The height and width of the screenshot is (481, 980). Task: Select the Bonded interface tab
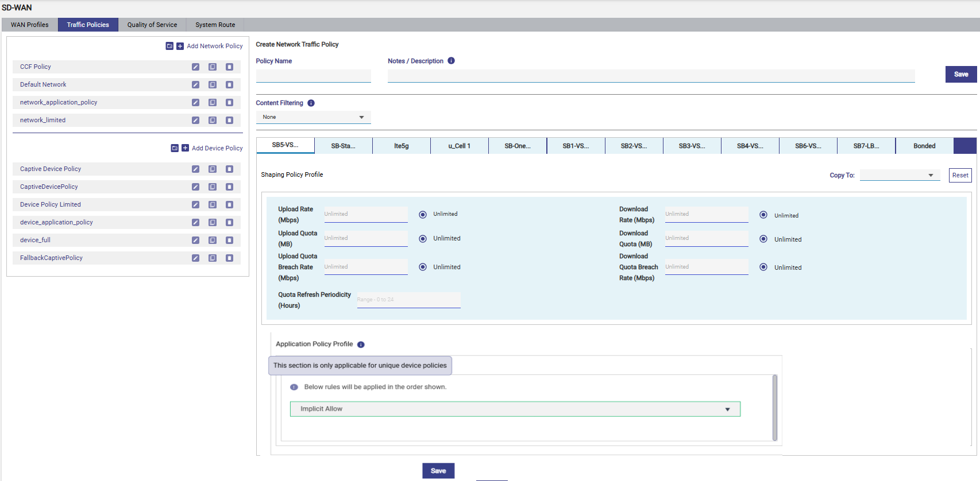click(x=924, y=146)
